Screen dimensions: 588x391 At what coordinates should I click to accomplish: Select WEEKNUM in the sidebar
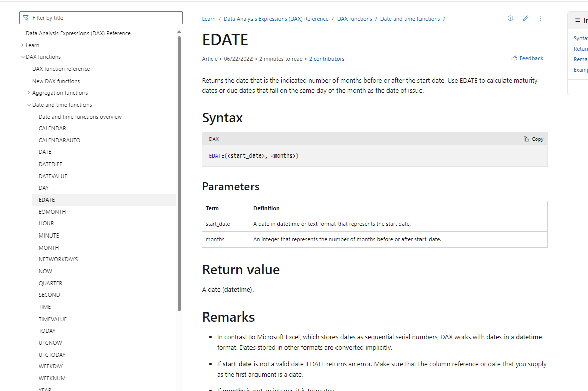52,378
